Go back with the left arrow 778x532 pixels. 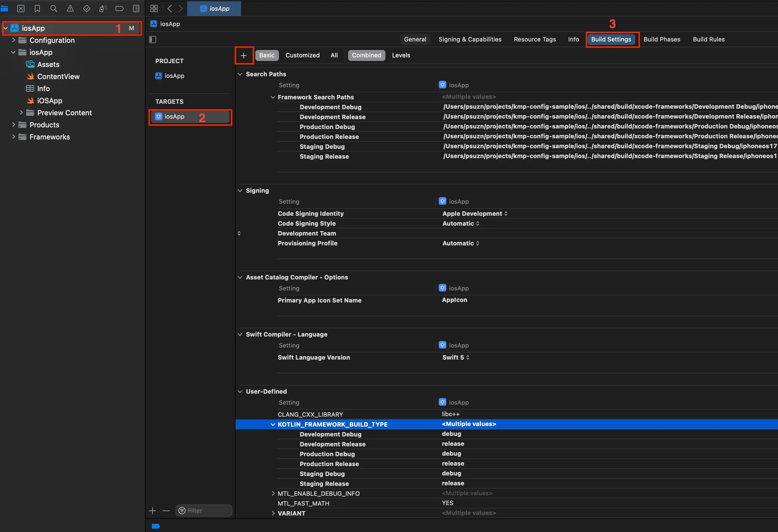[170, 8]
